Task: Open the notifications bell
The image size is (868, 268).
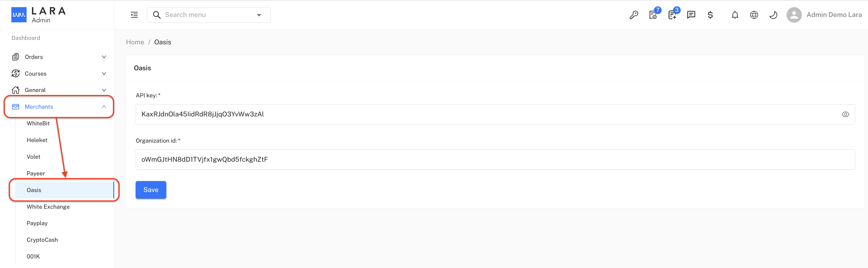Action: point(735,15)
